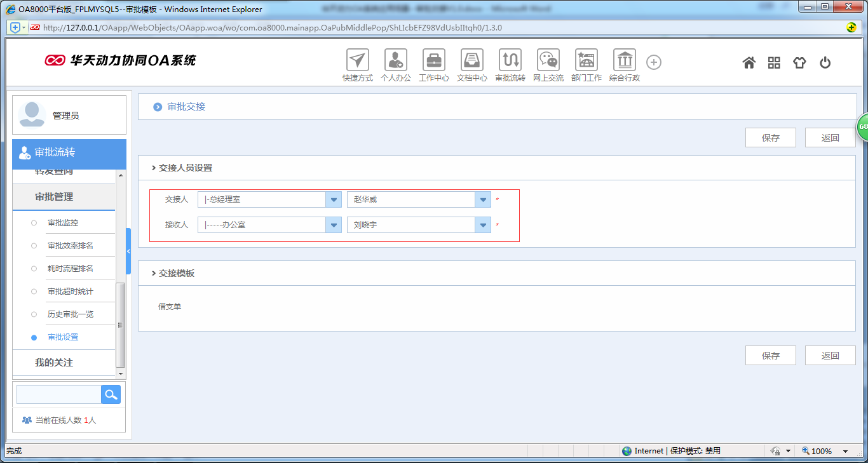Click the top 保存 button
868x463 pixels.
pyautogui.click(x=770, y=138)
